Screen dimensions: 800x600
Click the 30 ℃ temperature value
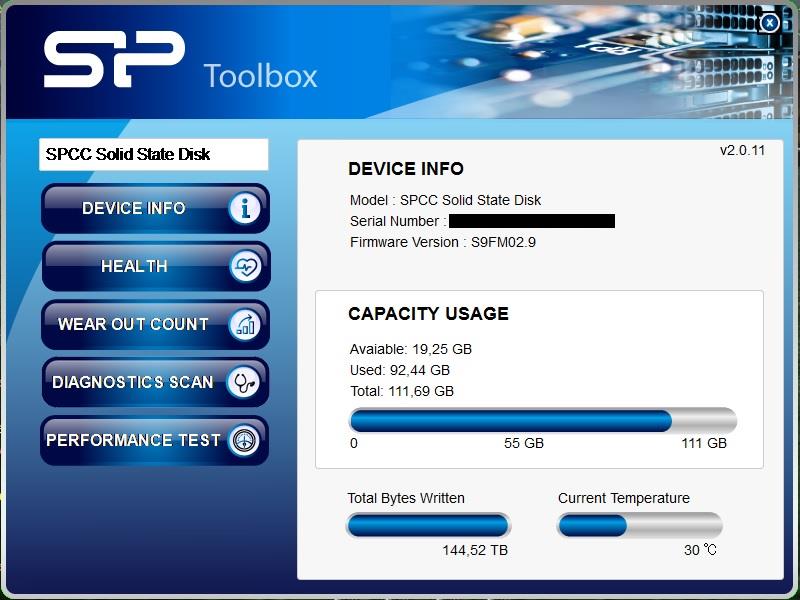[700, 550]
